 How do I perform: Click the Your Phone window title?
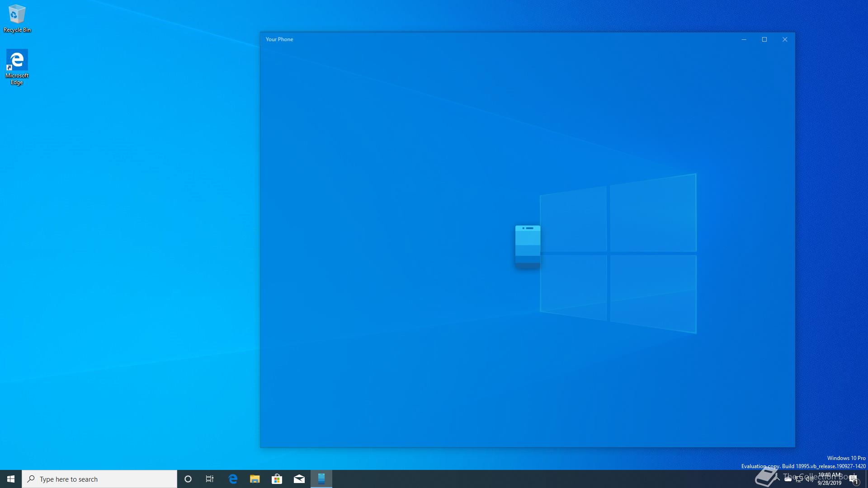click(279, 39)
